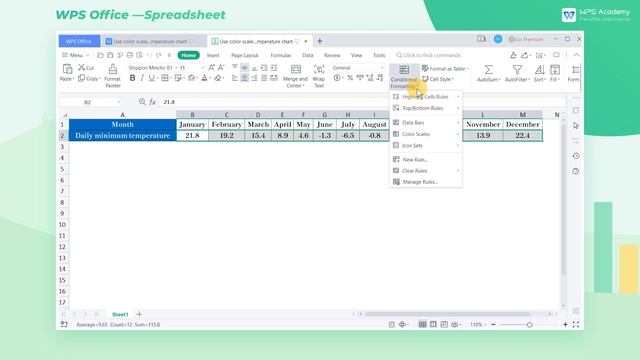Switch to the Page Layout ribbon tab
Screen dimensions: 640x360
[x=244, y=55]
